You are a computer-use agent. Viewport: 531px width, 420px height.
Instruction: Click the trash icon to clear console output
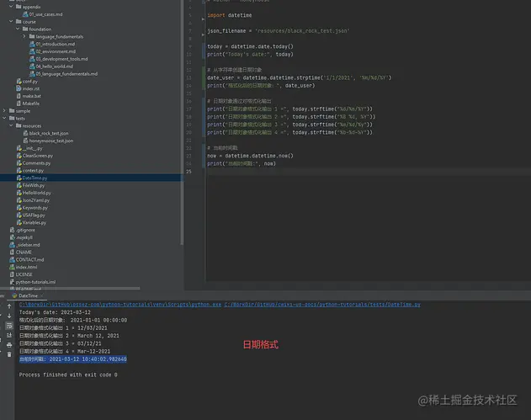(x=9, y=354)
